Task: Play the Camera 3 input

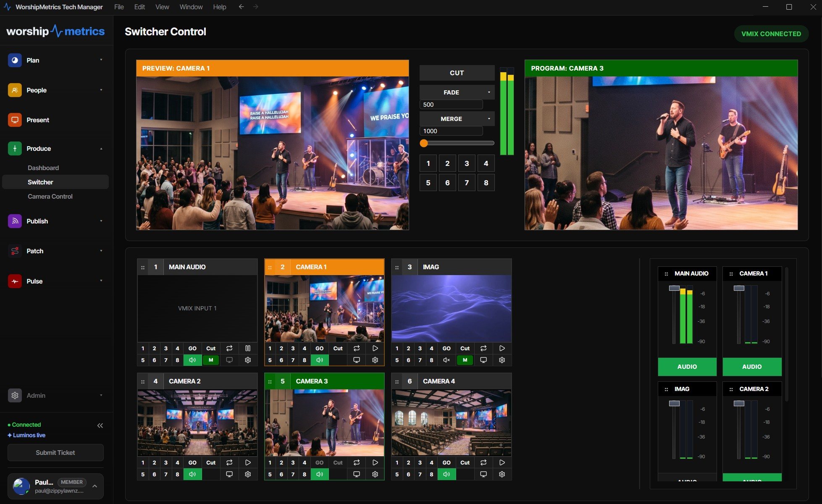Action: click(375, 462)
